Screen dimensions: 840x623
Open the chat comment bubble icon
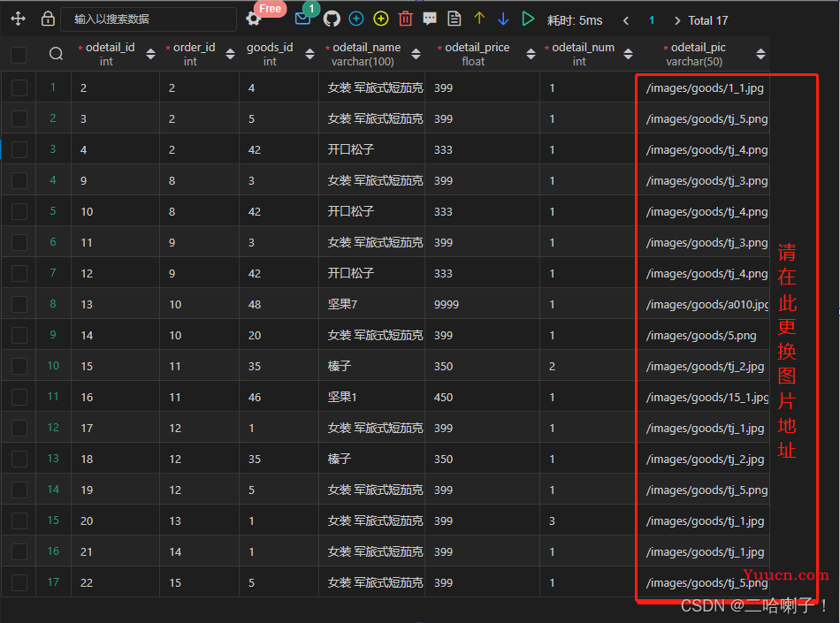[x=430, y=19]
